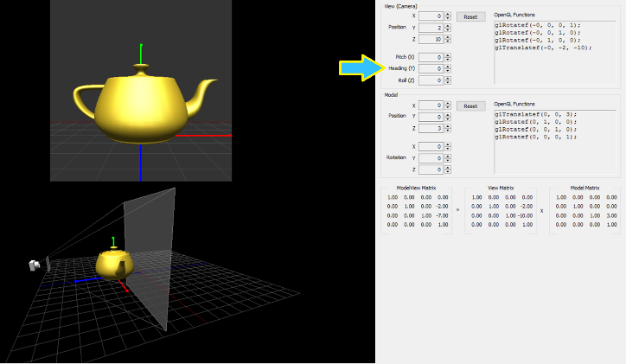The height and width of the screenshot is (364, 626).
Task: Increase Roll (Z) with its up arrow
Action: [448, 79]
